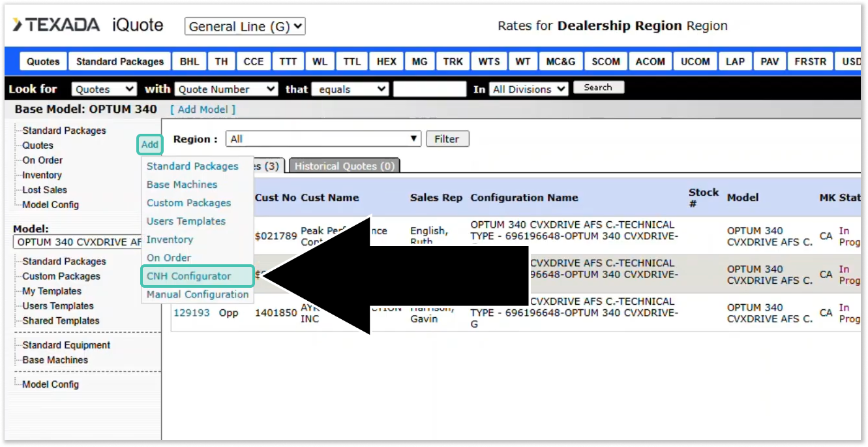Viewport: 868px width, 447px height.
Task: Click the Add button beside Quotes
Action: point(150,145)
